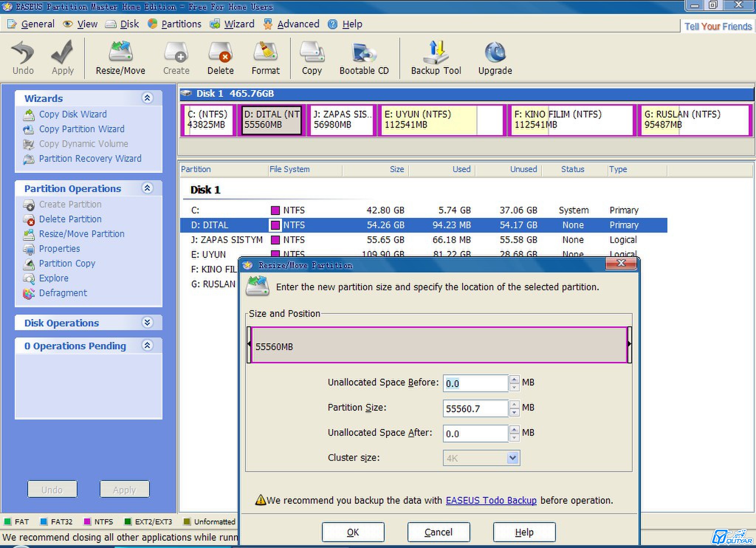Click the Disk 1 465.76GB header bar
Screen dimensions: 756x548
click(x=467, y=93)
